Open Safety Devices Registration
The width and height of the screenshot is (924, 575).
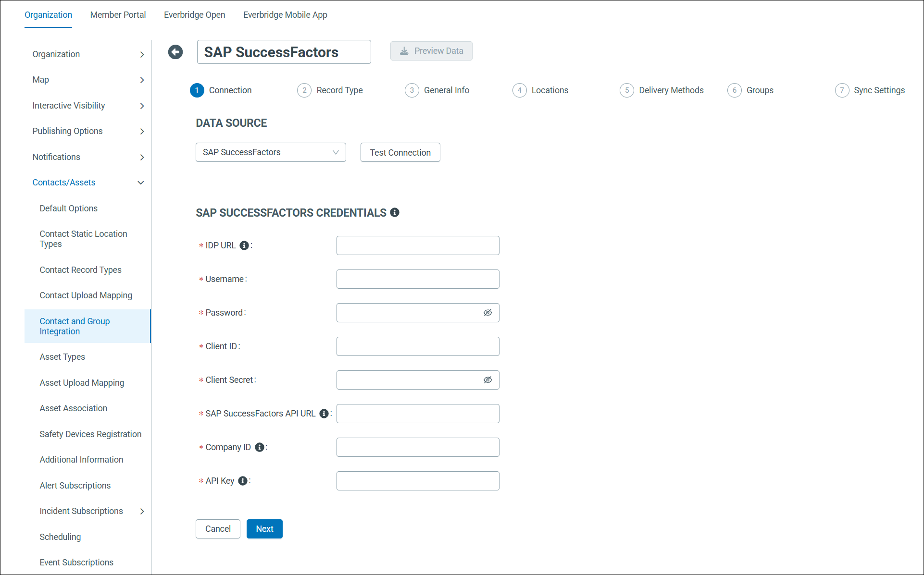[90, 434]
